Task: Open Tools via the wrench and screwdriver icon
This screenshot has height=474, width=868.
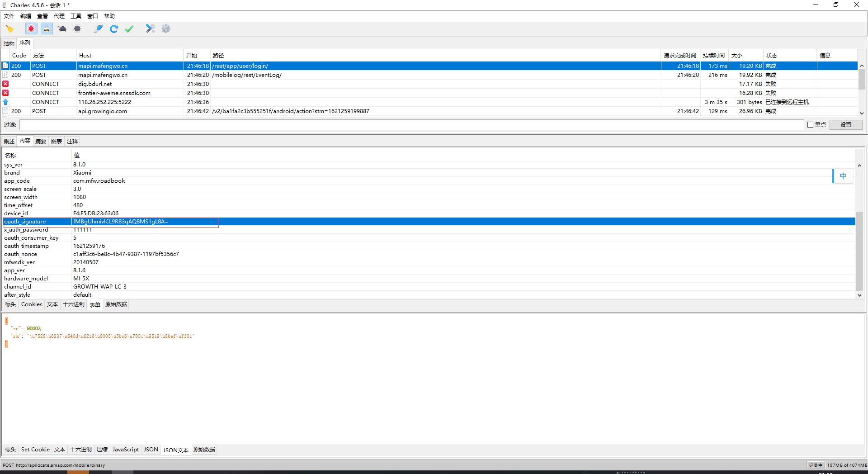Action: coord(150,29)
